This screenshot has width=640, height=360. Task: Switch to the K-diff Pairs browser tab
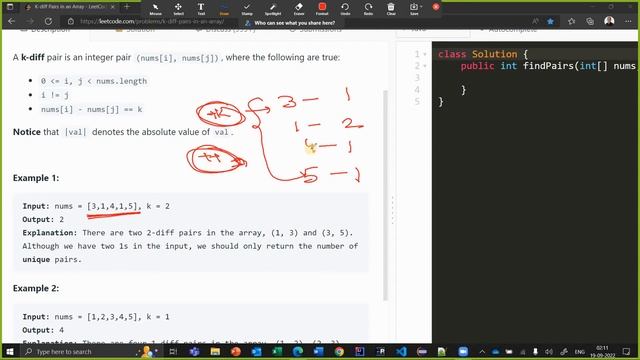[68, 7]
